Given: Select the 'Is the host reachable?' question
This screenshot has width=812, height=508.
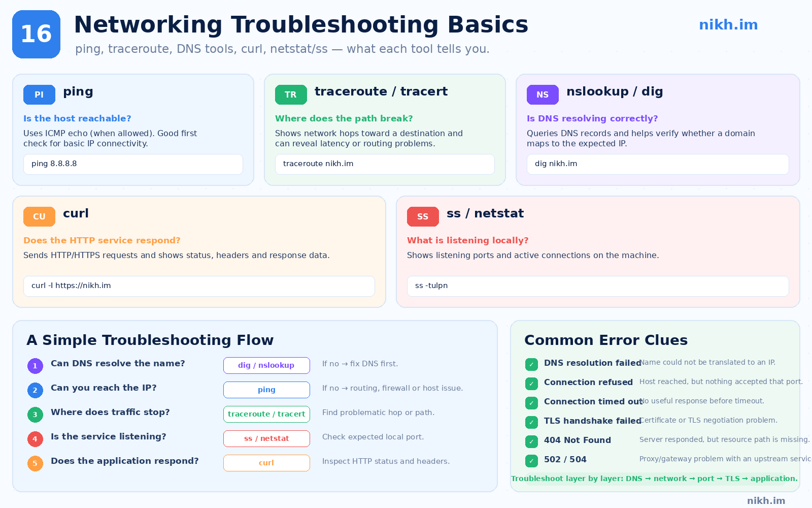Looking at the screenshot, I should (77, 118).
